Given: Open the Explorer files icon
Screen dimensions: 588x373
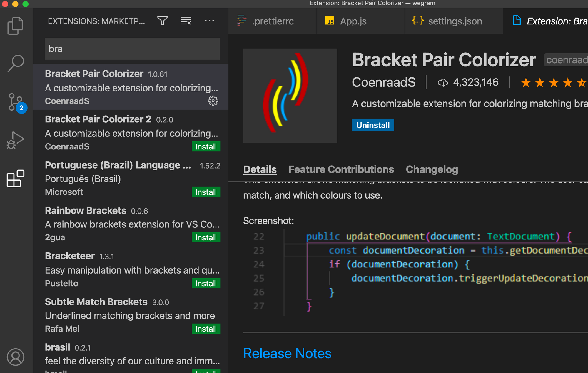Looking at the screenshot, I should (x=15, y=26).
